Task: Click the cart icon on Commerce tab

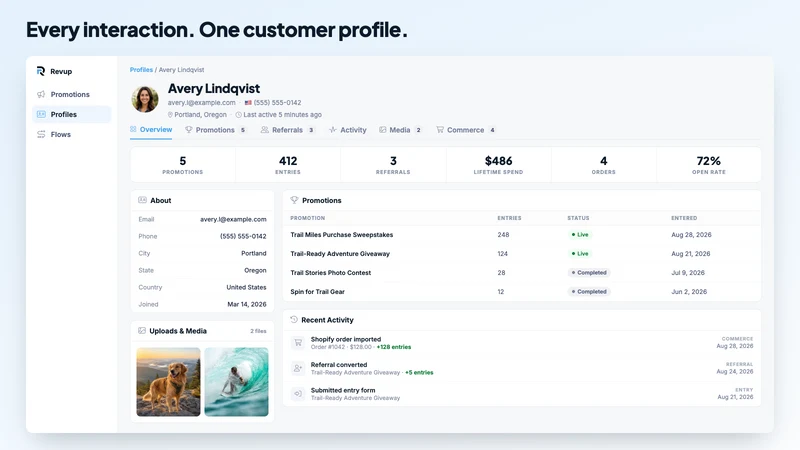Action: click(440, 130)
